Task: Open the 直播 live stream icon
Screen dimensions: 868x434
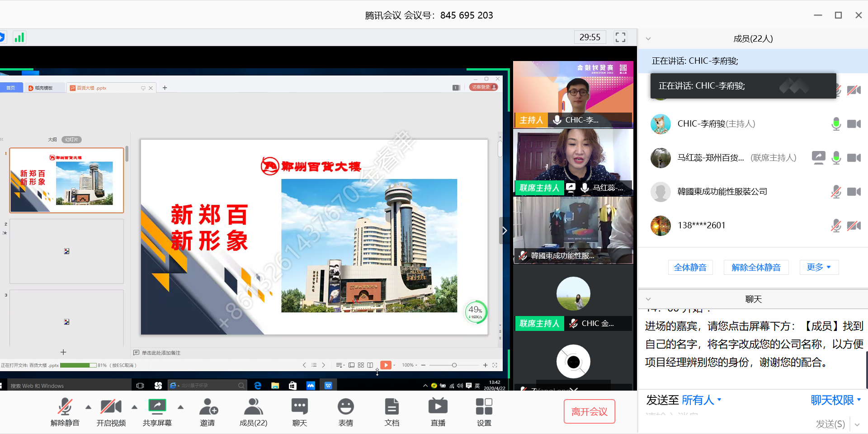Action: [x=438, y=406]
